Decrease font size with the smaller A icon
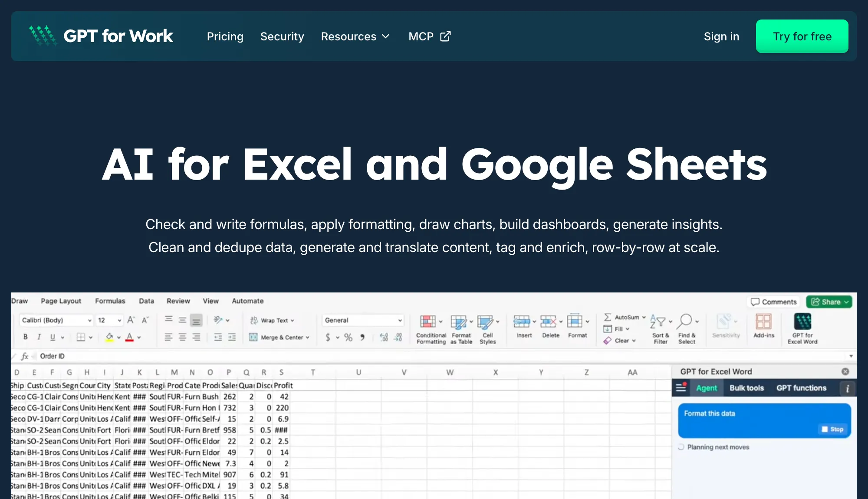The width and height of the screenshot is (868, 499). point(145,320)
